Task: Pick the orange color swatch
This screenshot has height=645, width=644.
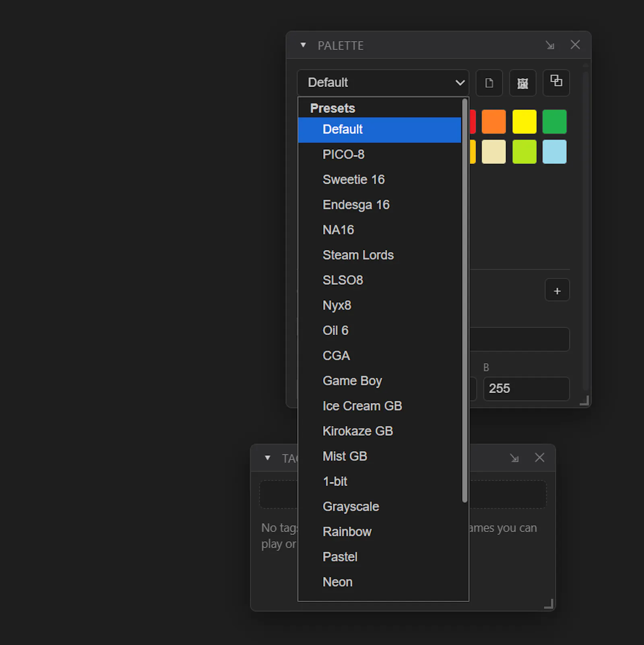Action: [494, 122]
